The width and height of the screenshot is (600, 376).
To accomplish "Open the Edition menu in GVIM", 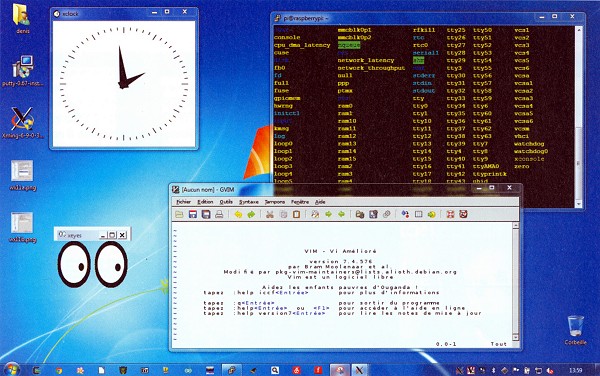I will coord(205,202).
